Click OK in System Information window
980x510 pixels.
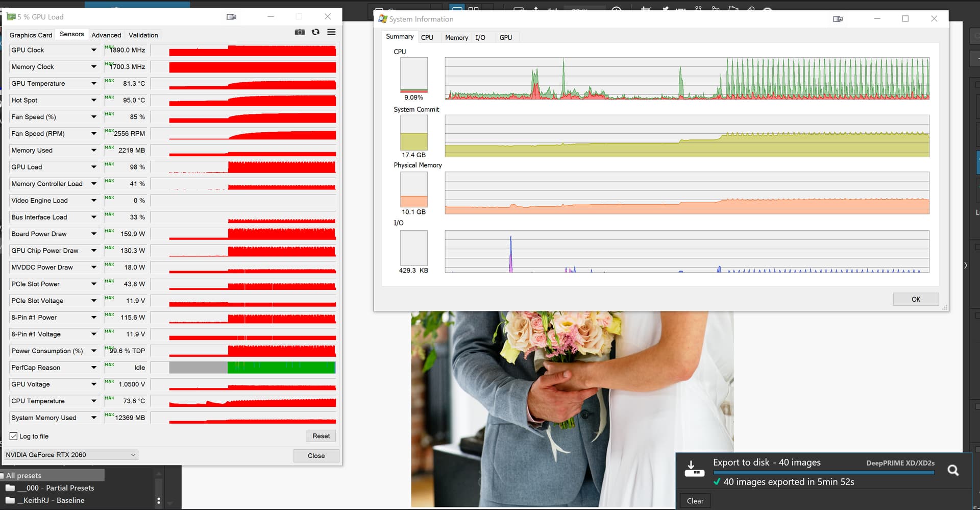pos(916,299)
